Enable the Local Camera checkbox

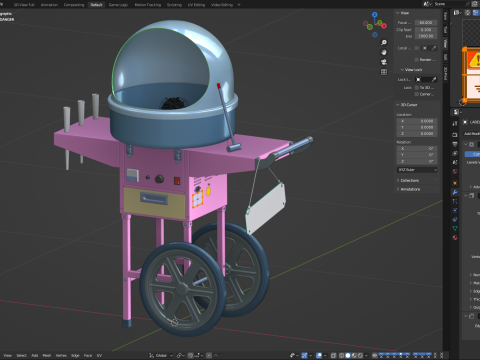point(417,48)
